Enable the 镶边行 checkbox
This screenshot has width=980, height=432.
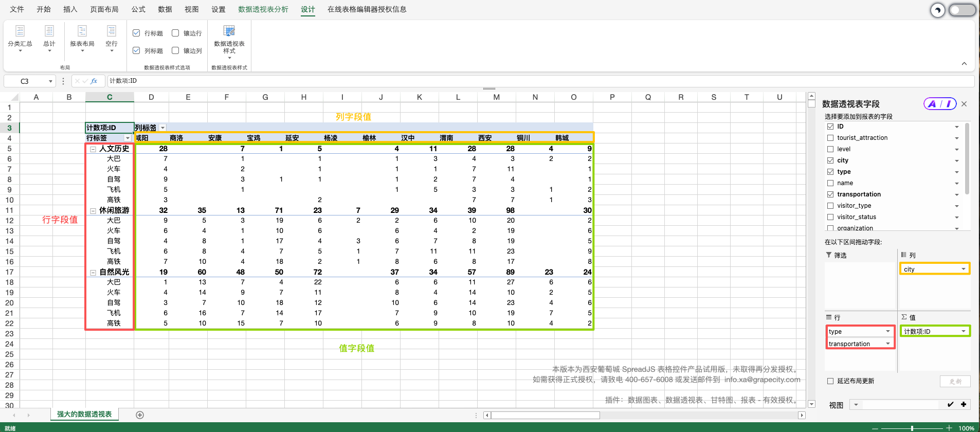(175, 33)
